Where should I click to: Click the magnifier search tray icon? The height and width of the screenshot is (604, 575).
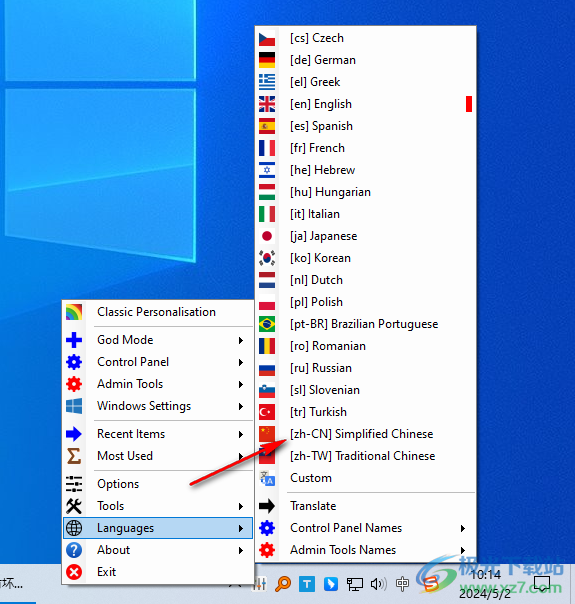(283, 584)
